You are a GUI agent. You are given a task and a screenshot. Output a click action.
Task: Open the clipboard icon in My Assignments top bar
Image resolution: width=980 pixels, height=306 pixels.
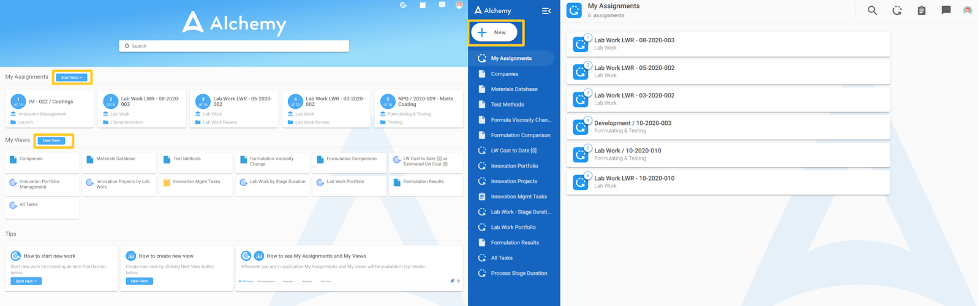pos(921,10)
